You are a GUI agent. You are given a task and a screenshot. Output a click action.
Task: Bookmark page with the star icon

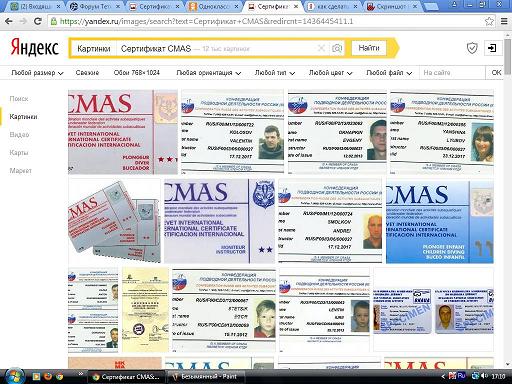tap(489, 21)
